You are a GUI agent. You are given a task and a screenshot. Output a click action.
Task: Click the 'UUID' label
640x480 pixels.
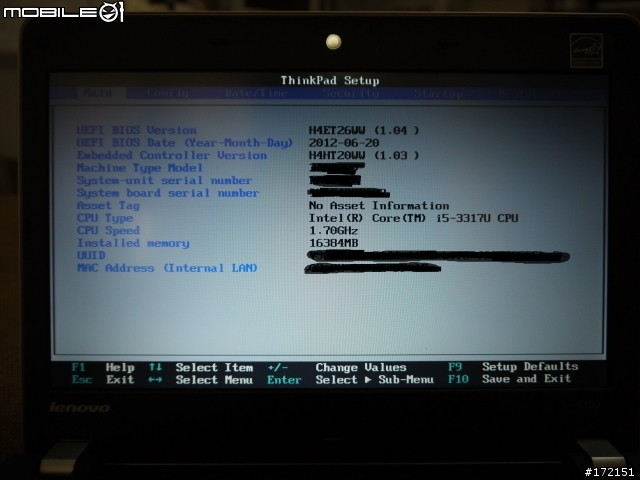pyautogui.click(x=91, y=256)
